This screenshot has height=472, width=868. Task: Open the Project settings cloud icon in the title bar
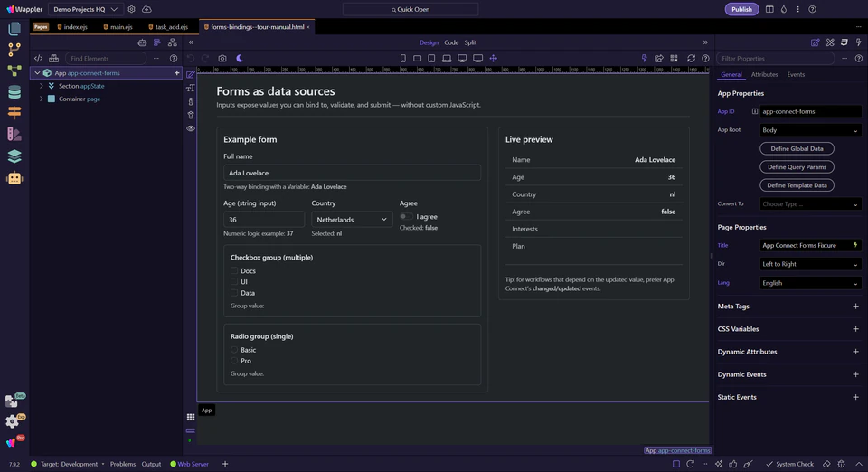[x=146, y=9]
